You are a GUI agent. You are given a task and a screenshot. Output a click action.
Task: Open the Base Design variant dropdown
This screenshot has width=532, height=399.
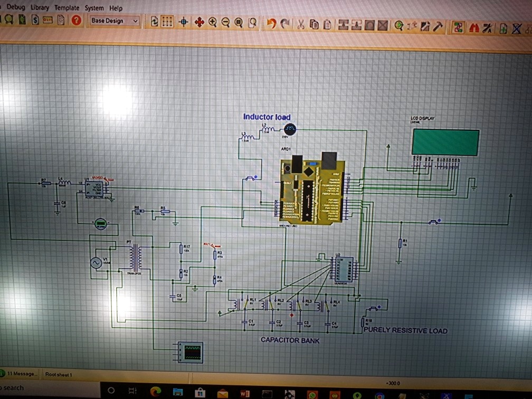(x=115, y=21)
